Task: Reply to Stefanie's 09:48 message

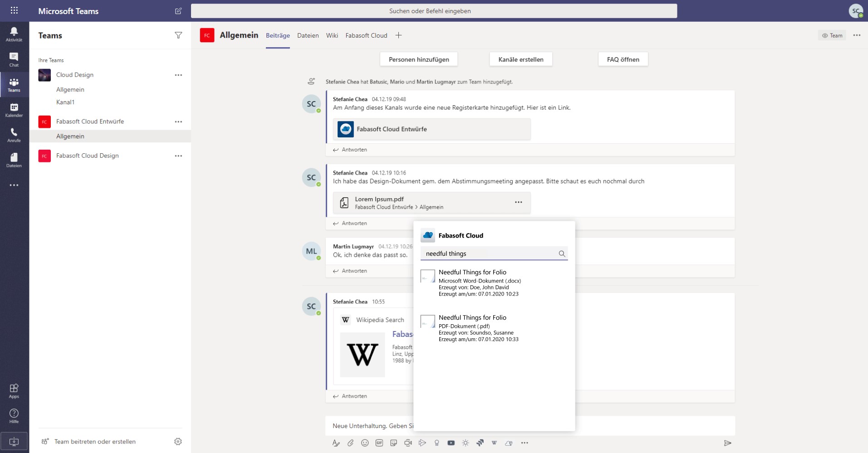Action: coord(350,150)
